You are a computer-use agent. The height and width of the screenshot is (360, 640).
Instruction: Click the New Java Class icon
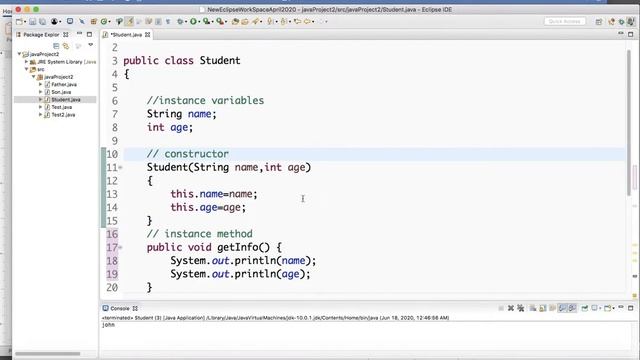(105, 21)
